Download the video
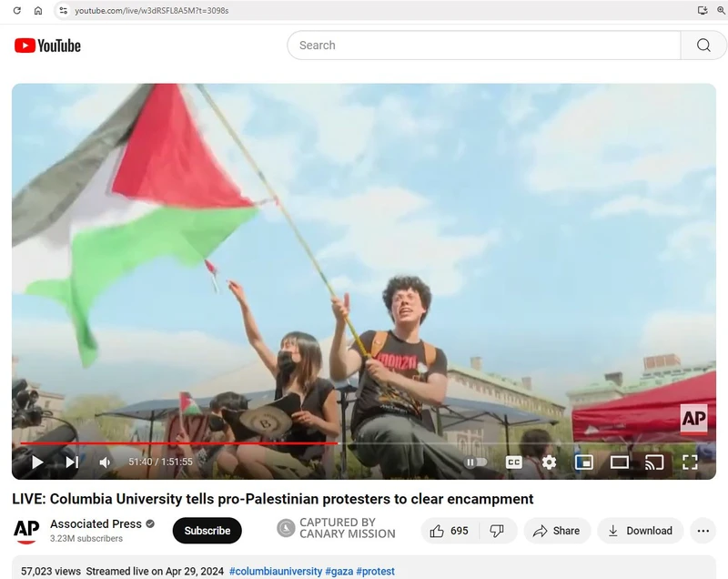 point(640,531)
